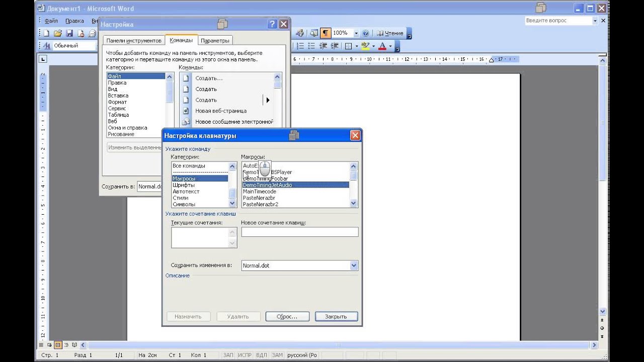Click the Новое сочетание клавиш input field
The width and height of the screenshot is (644, 362).
click(300, 232)
